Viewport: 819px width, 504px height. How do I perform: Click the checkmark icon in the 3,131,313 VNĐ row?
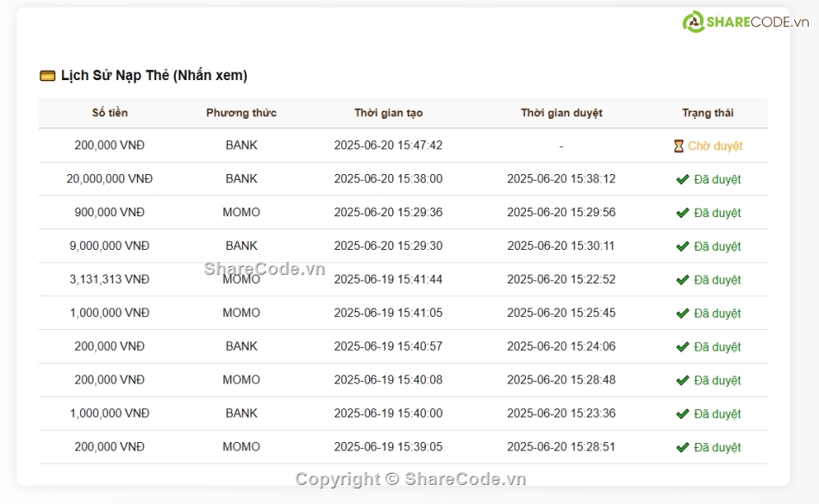pyautogui.click(x=682, y=280)
